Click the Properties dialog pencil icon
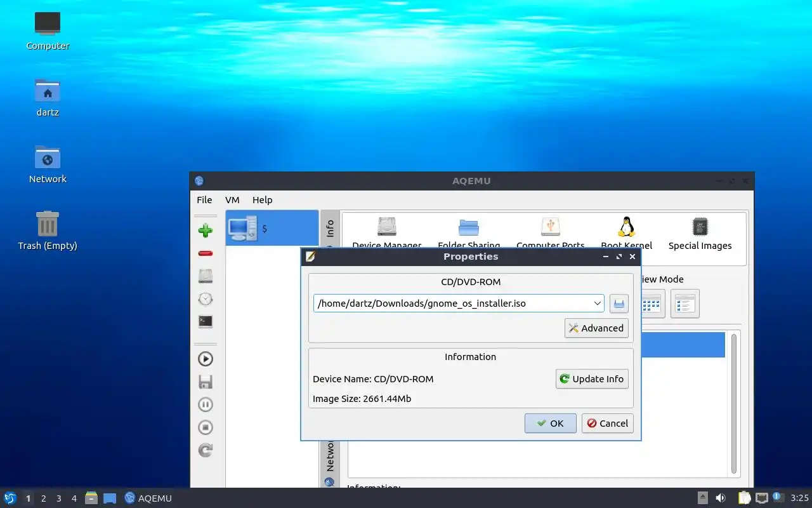Screen dimensions: 812x508 pyautogui.click(x=310, y=257)
